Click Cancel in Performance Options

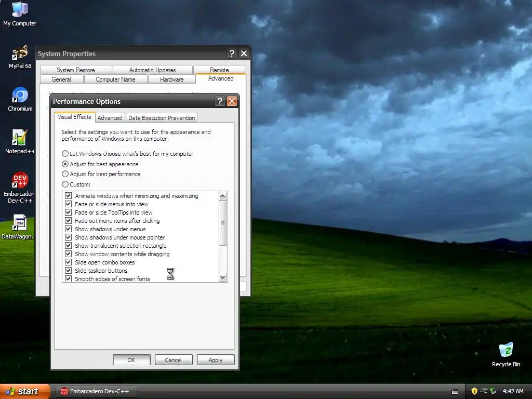[174, 360]
